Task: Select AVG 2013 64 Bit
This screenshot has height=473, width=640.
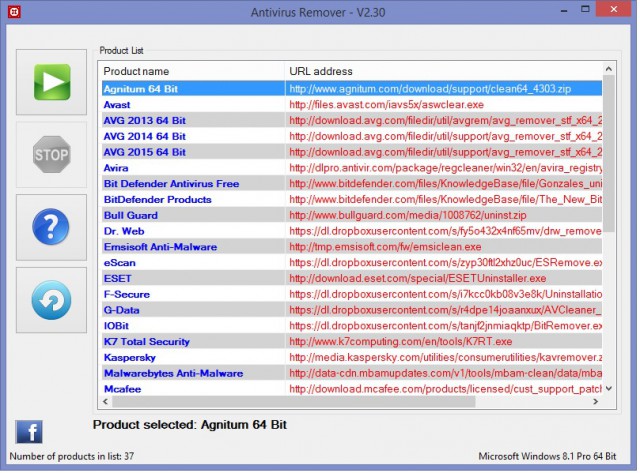Action: tap(352, 120)
